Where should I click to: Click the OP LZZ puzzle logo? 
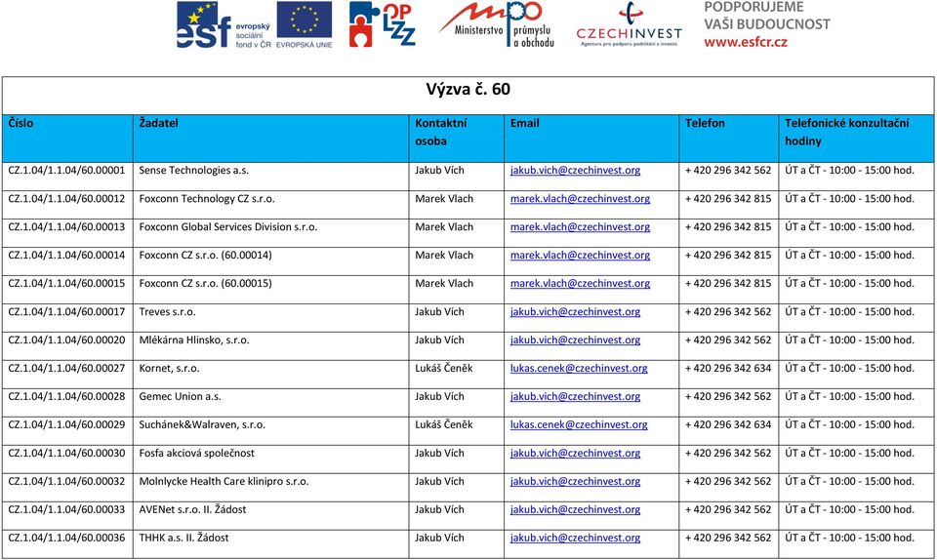tap(382, 25)
